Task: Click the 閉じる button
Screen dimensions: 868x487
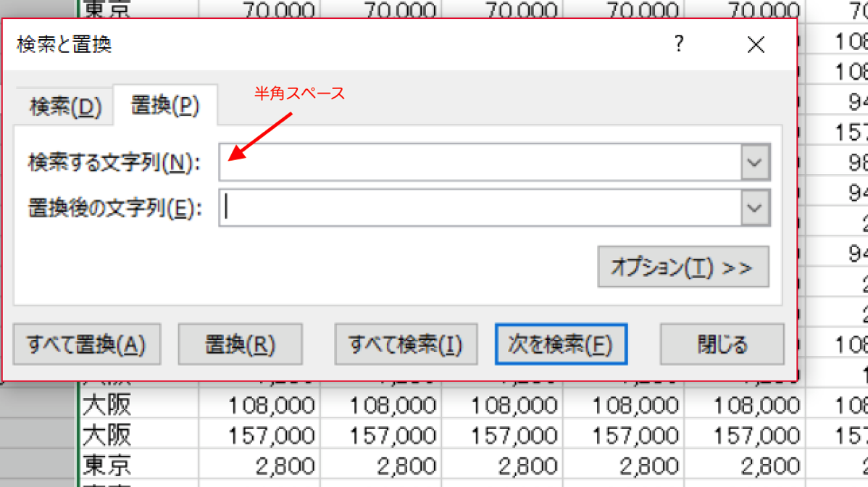Action: click(722, 344)
